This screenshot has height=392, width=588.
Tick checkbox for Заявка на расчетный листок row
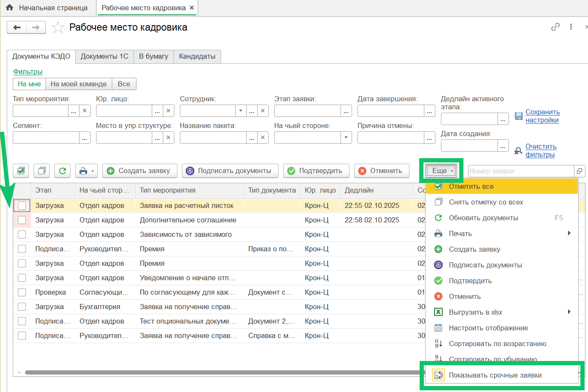22,206
